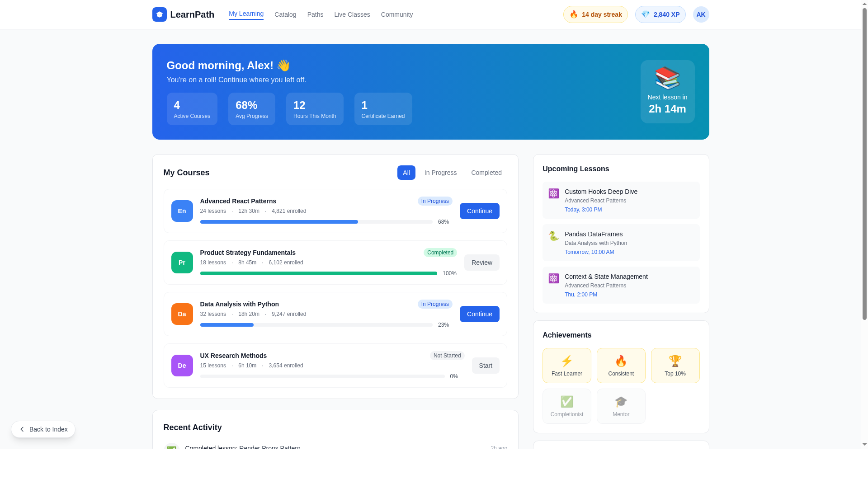Click the React icon next to Custom Hooks Deep Dive
The width and height of the screenshot is (868, 488).
click(553, 193)
